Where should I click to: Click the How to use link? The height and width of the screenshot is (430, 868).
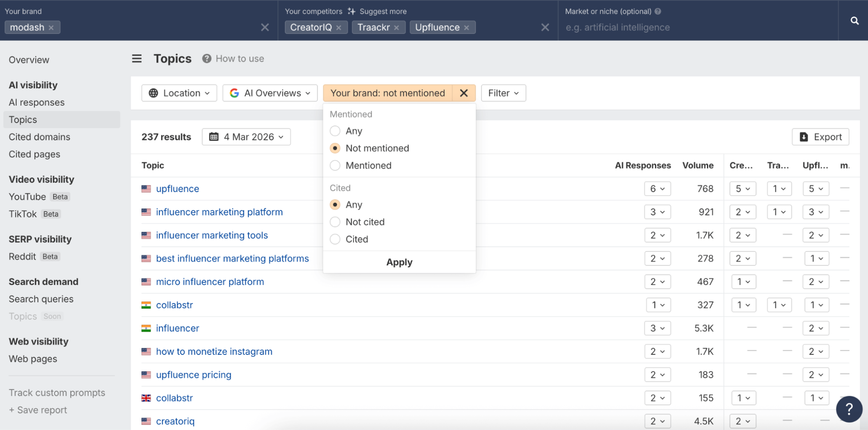coord(240,59)
